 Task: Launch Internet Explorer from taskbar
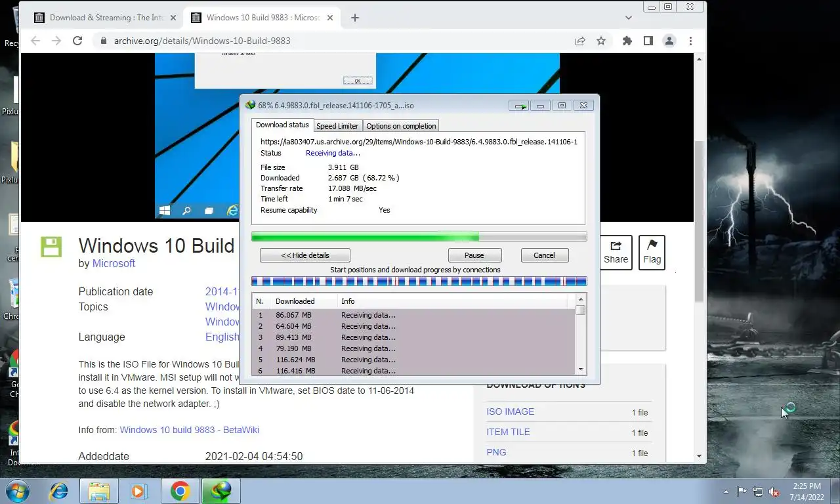[58, 491]
